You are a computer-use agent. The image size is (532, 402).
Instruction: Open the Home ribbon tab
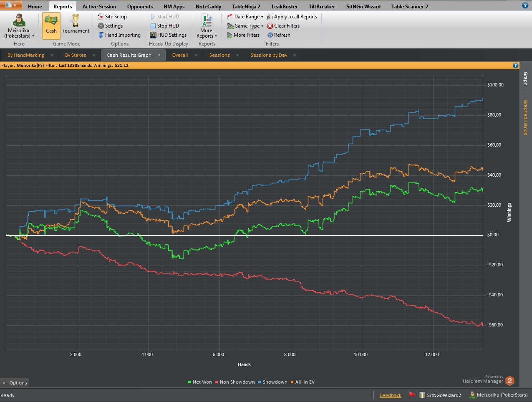click(x=35, y=6)
